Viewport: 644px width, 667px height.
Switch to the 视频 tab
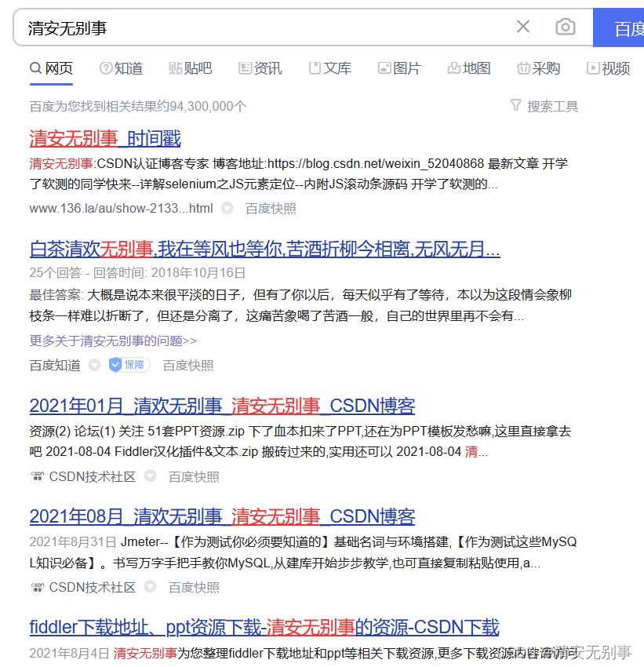608,68
